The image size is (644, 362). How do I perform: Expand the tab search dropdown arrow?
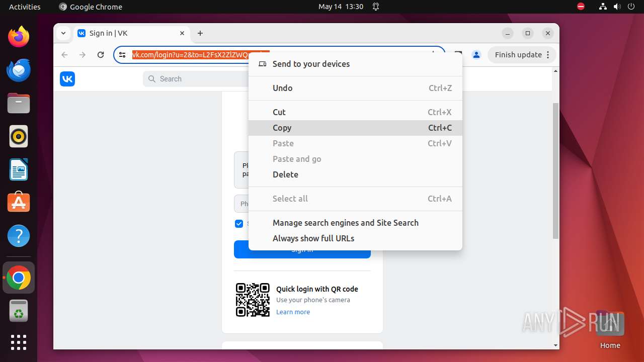pyautogui.click(x=63, y=33)
